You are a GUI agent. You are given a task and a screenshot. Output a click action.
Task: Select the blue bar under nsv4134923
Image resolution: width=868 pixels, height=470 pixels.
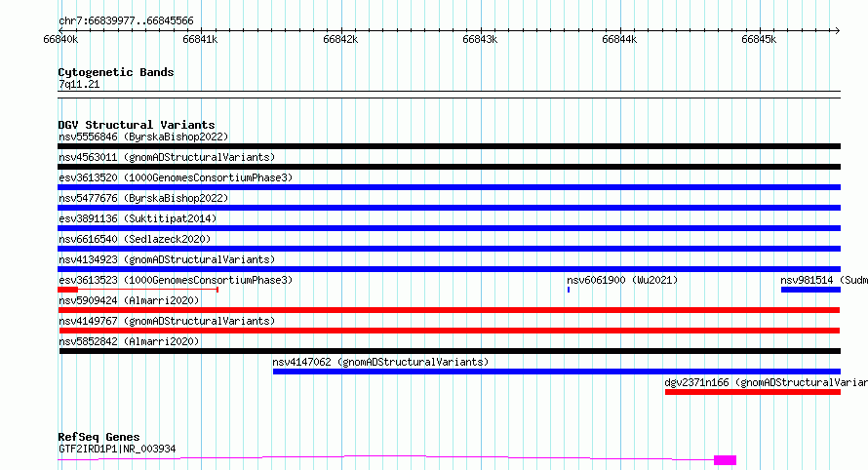pos(449,269)
